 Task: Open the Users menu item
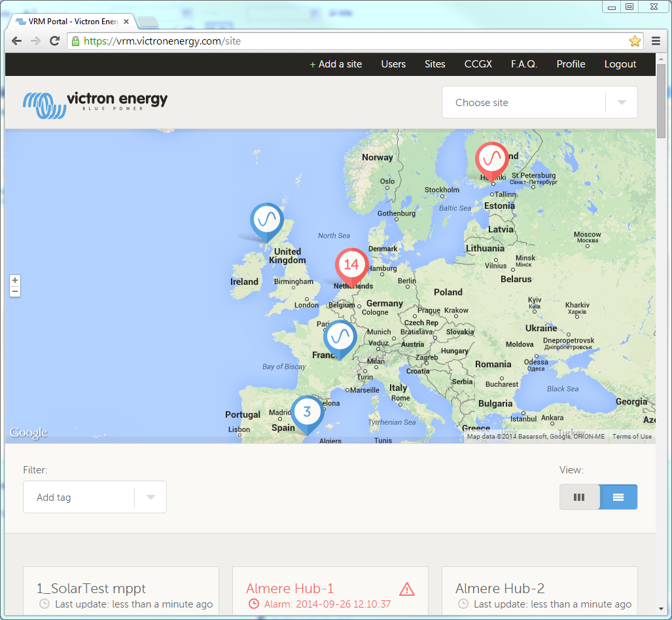coord(393,64)
